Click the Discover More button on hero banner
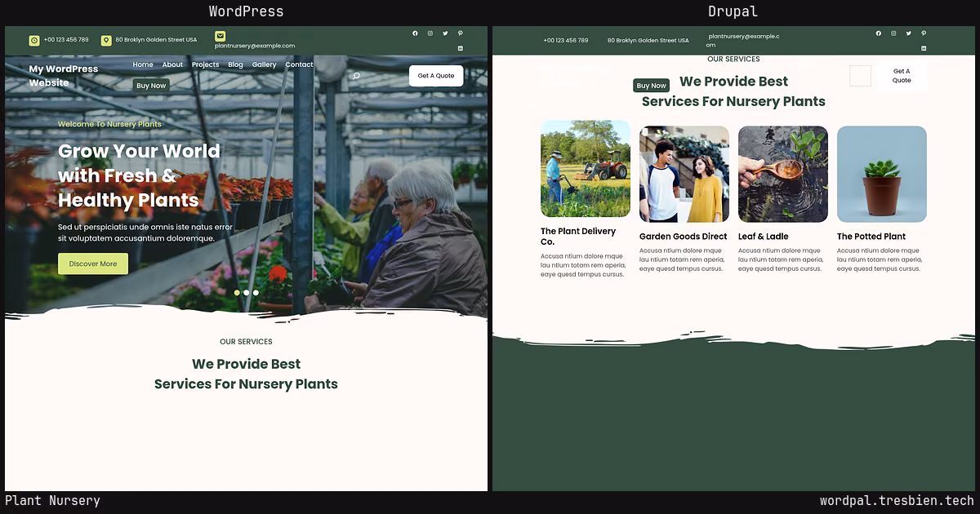 coord(93,264)
